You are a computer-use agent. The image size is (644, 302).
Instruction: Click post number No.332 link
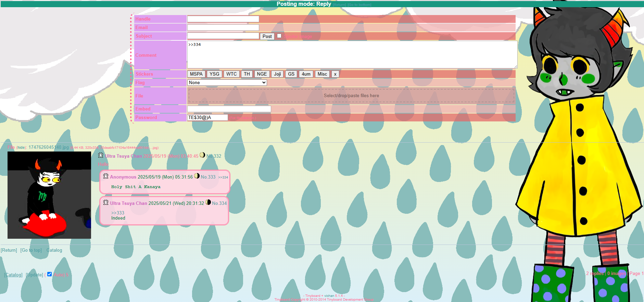(214, 156)
